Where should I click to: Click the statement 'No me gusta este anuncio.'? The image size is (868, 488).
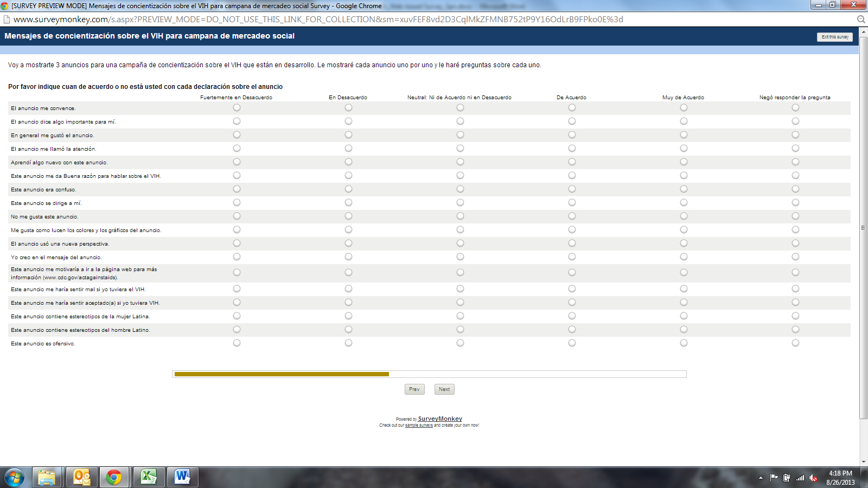44,217
